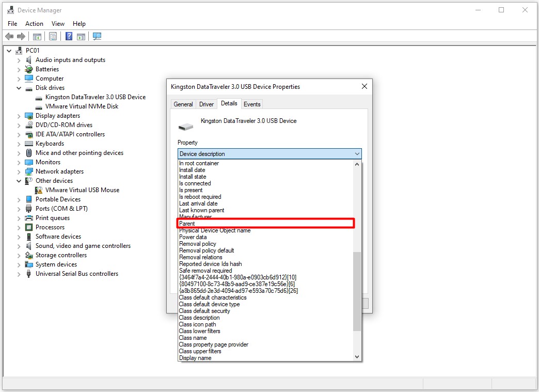Select Kingston DataTraveler 3.0 USB Device in tree
Image resolution: width=539 pixels, height=392 pixels.
click(95, 97)
